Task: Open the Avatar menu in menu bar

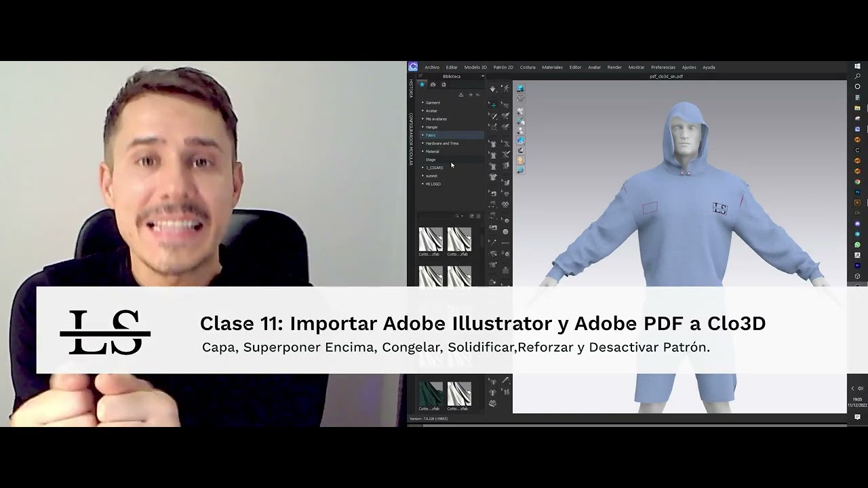Action: pyautogui.click(x=594, y=67)
